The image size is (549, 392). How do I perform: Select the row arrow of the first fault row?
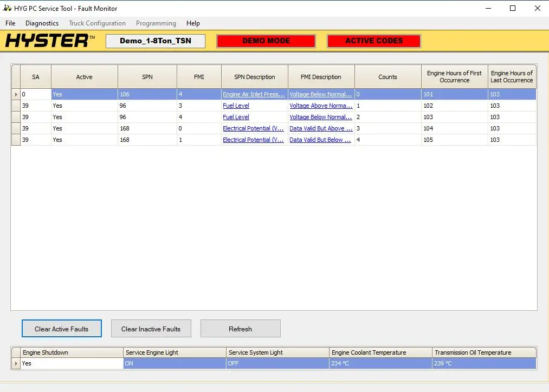(16, 94)
